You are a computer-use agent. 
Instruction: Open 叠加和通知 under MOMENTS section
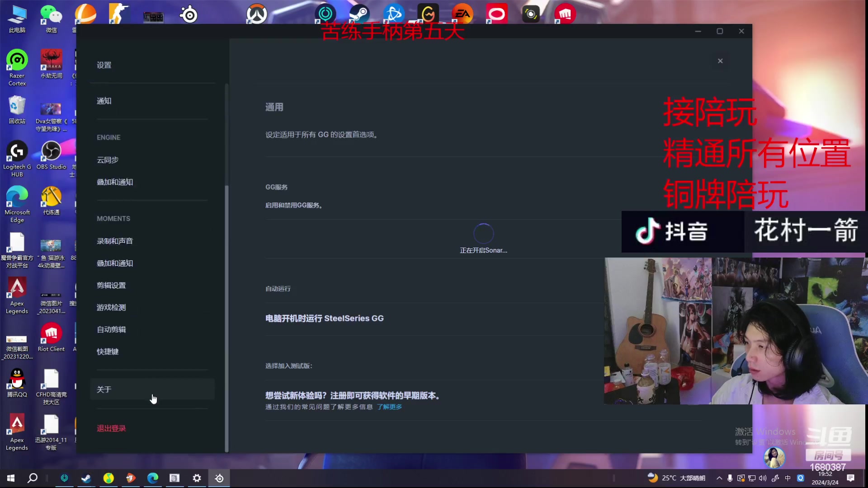pos(115,263)
